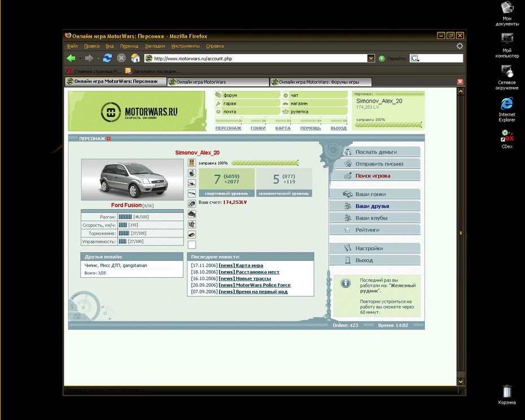The height and width of the screenshot is (420, 525).
Task: Click the Google search input box
Action: coord(441,59)
